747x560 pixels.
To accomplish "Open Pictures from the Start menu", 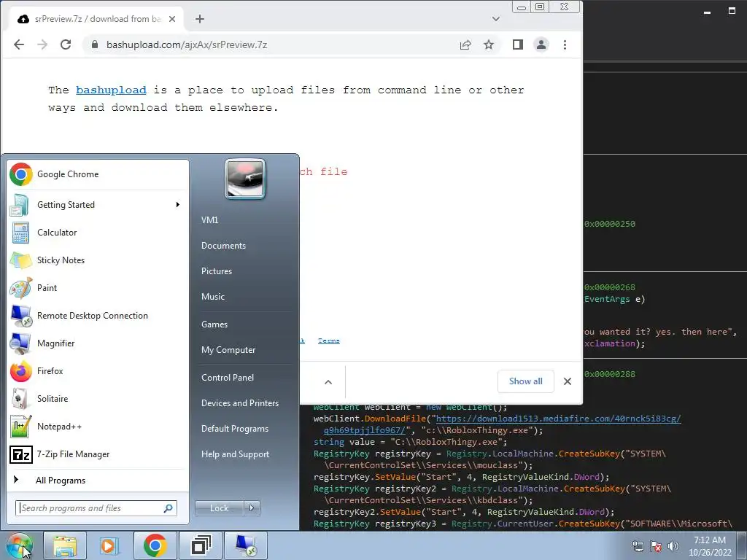I will tap(217, 271).
